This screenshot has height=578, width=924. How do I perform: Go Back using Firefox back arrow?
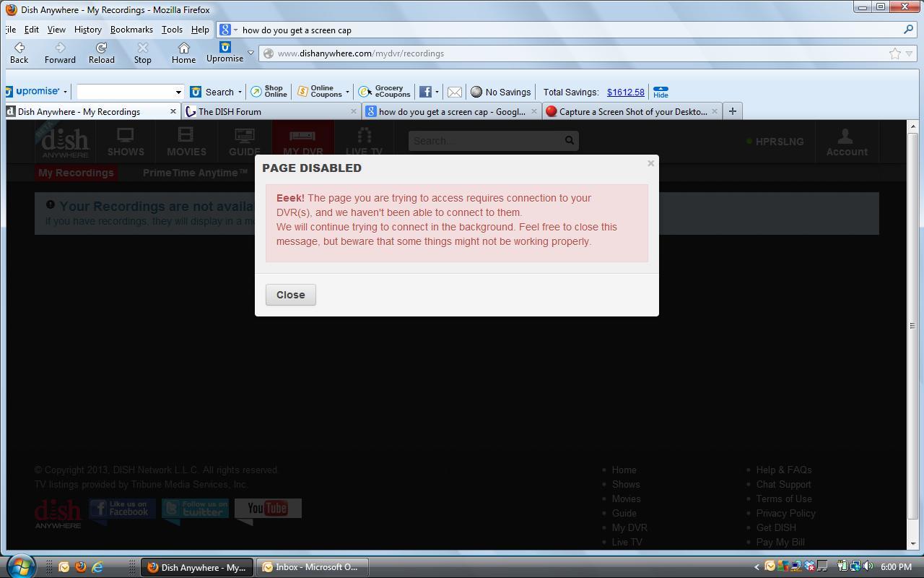point(19,53)
